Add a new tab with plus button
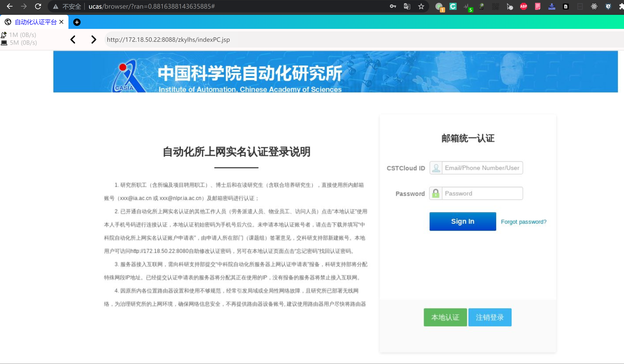 (x=77, y=22)
